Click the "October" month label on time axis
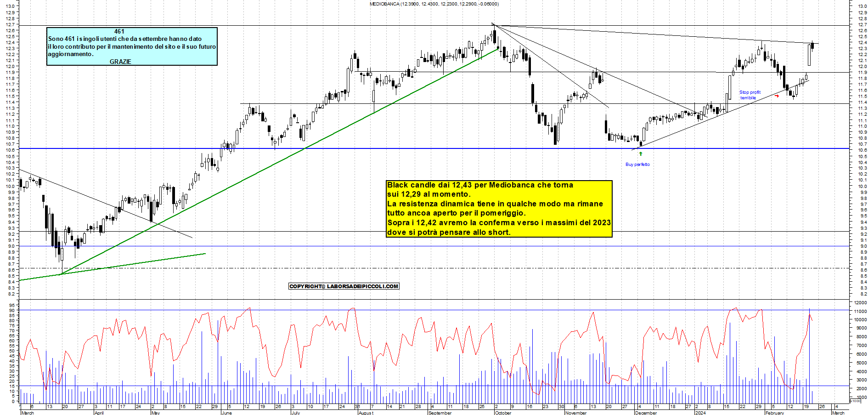The width and height of the screenshot is (868, 415). (503, 413)
